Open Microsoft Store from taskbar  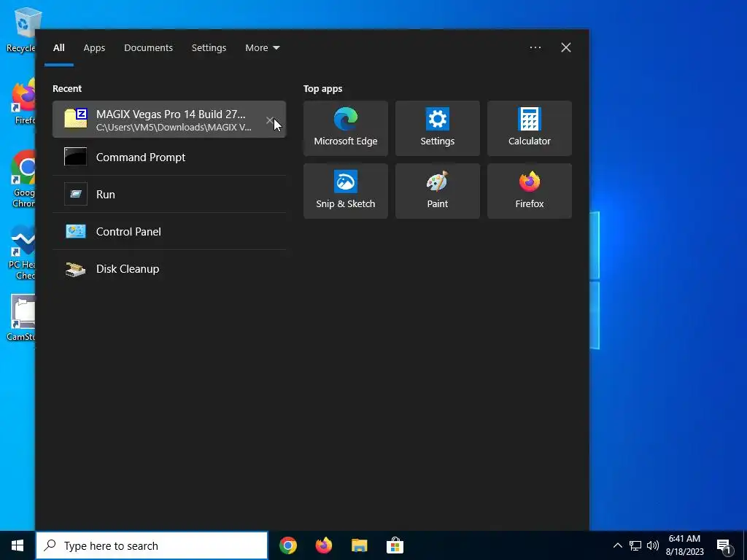coord(395,545)
